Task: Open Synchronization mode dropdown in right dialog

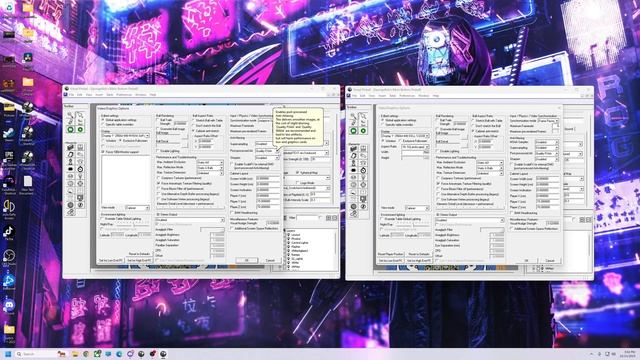Action: pyautogui.click(x=548, y=121)
